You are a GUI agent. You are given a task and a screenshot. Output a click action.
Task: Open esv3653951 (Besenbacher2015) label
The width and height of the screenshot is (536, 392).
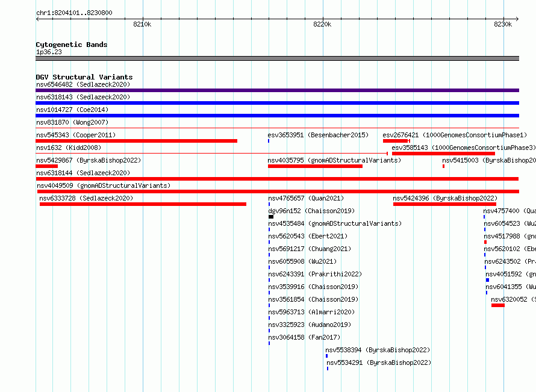click(x=318, y=135)
